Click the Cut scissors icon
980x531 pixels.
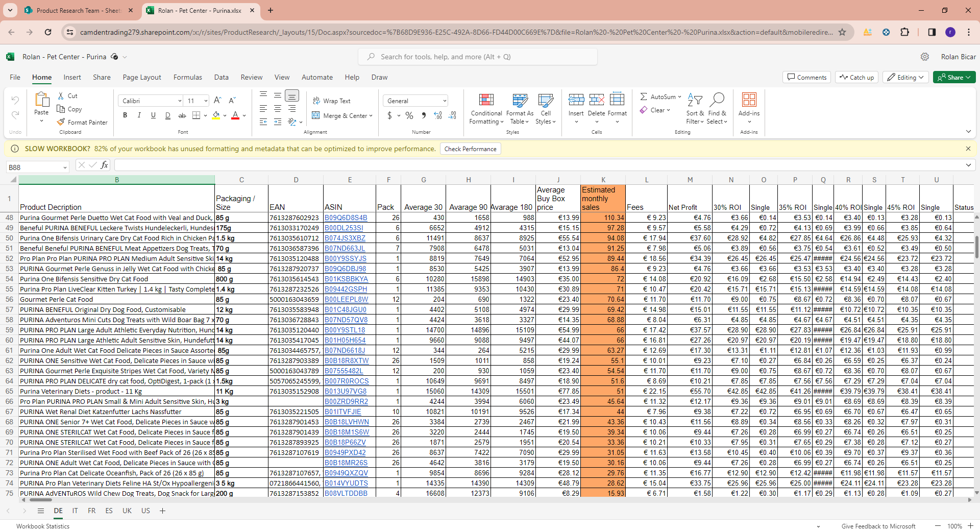[x=61, y=96]
